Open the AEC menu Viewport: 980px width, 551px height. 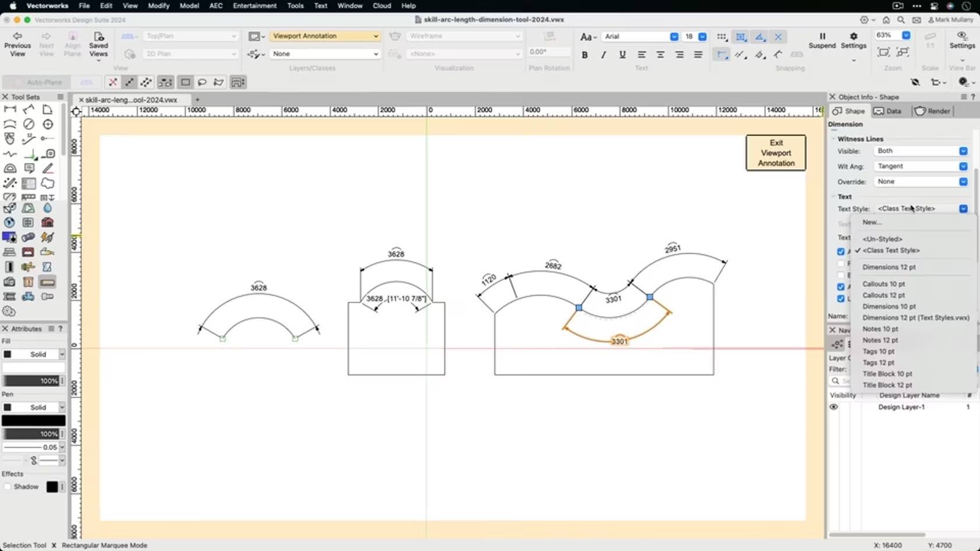pos(216,6)
